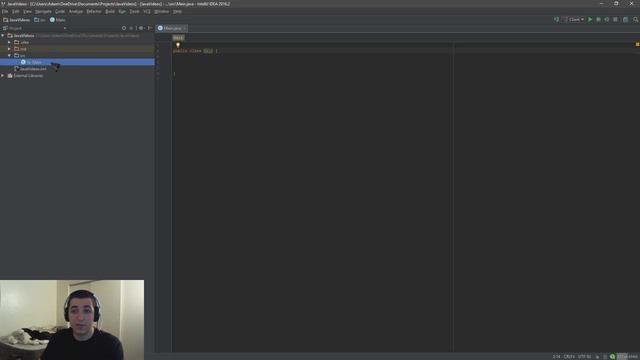Click JavaVideos breadcrumb in navigation bar
Viewport: 640px width, 360px height.
pos(17,20)
